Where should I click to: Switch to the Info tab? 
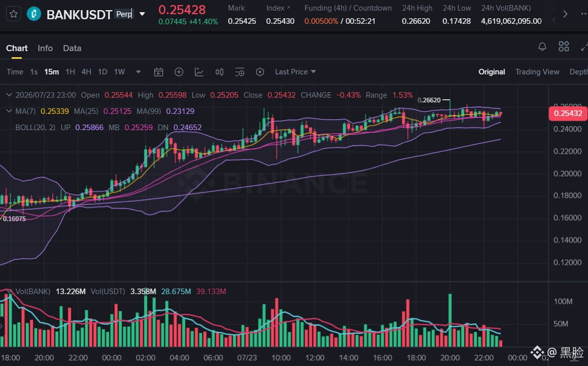coord(45,48)
